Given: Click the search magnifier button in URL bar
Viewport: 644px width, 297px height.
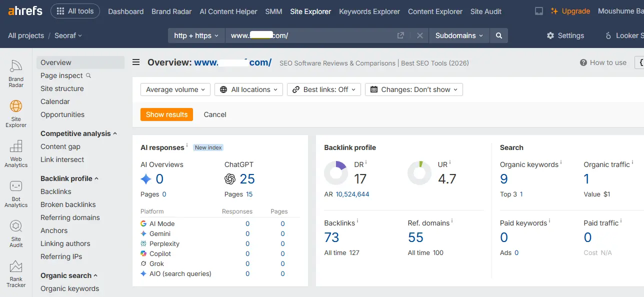Looking at the screenshot, I should [498, 35].
